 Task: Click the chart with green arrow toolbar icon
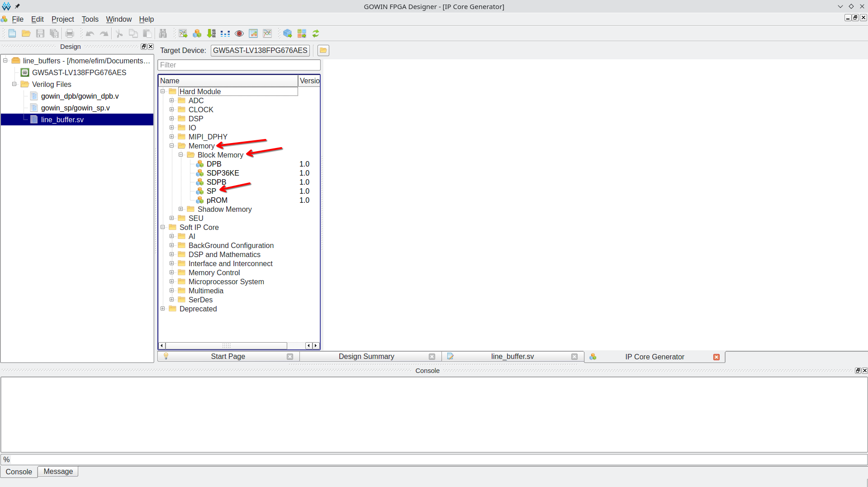(x=183, y=33)
